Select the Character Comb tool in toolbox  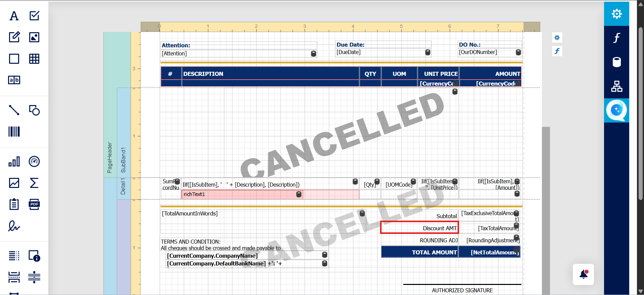(14, 80)
